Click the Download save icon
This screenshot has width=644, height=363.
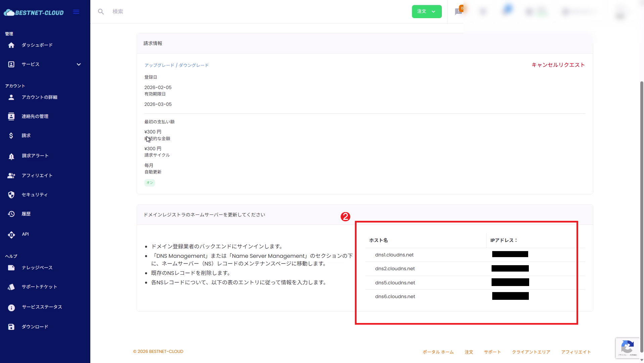(x=11, y=327)
